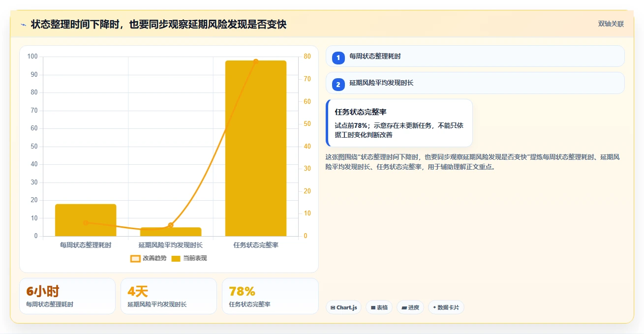The image size is (644, 334).
Task: Click the 表格 tag
Action: pos(379,307)
